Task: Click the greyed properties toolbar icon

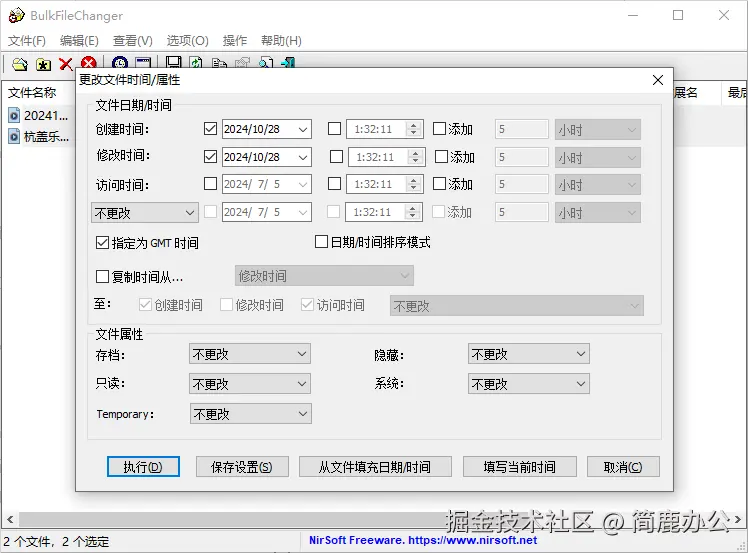Action: (x=243, y=63)
